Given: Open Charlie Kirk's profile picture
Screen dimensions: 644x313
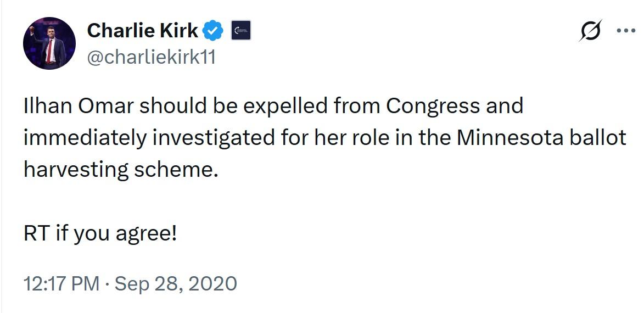Looking at the screenshot, I should click(x=49, y=43).
